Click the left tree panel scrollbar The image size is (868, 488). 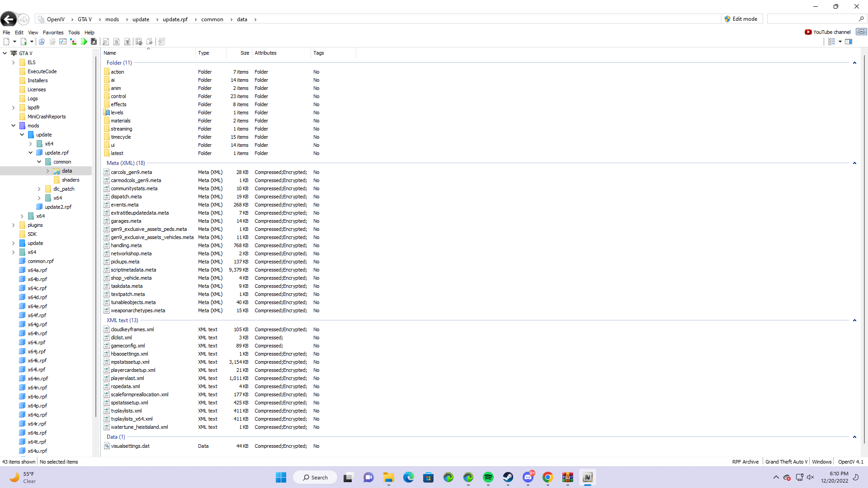(x=95, y=235)
